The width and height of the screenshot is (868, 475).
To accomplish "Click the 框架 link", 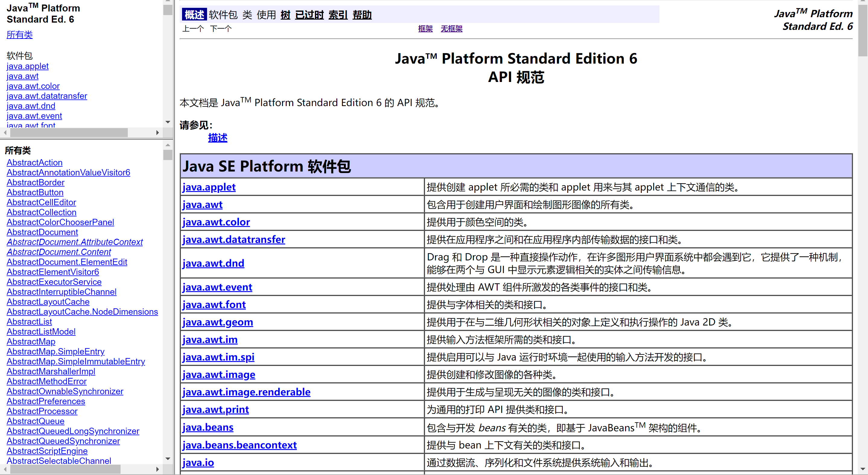I will coord(425,29).
